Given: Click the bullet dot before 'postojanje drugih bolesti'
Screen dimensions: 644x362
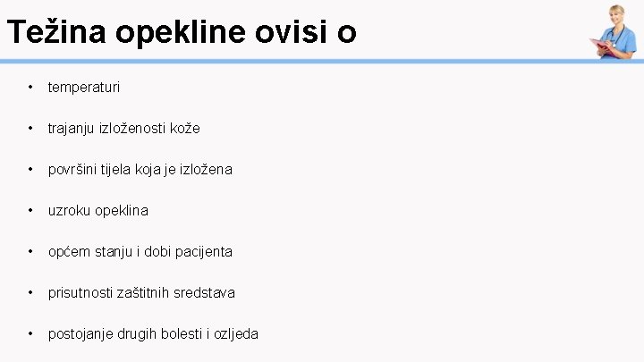Looking at the screenshot, I should pyautogui.click(x=31, y=334).
